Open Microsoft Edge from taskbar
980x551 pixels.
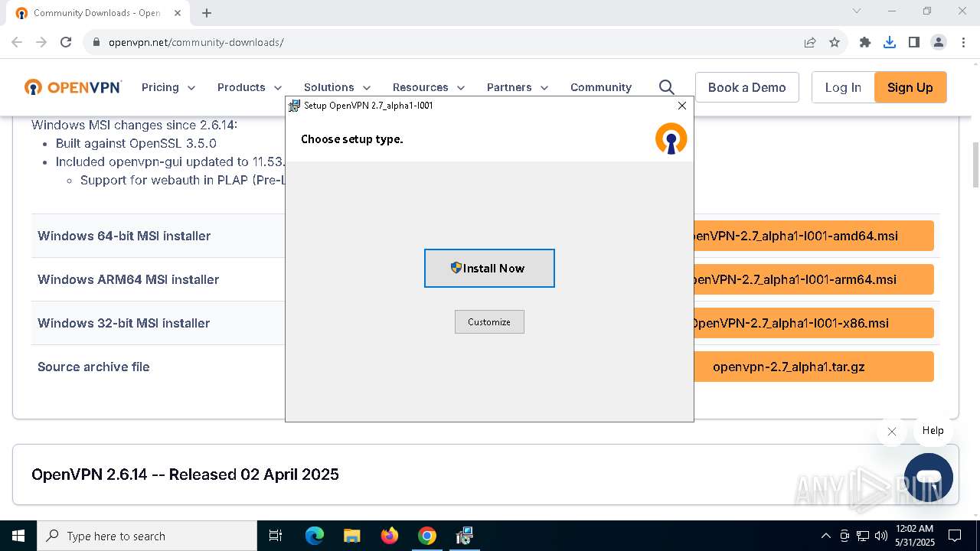pos(315,536)
